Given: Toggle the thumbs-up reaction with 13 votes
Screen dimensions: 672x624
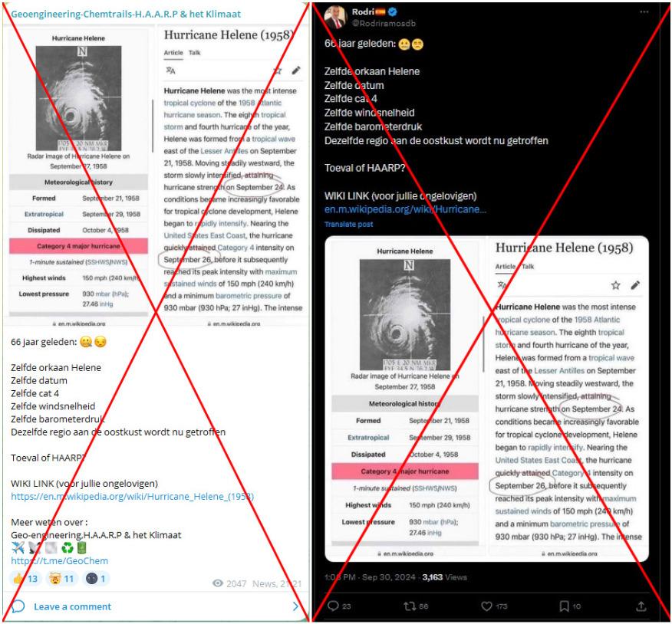Looking at the screenshot, I should click(25, 579).
